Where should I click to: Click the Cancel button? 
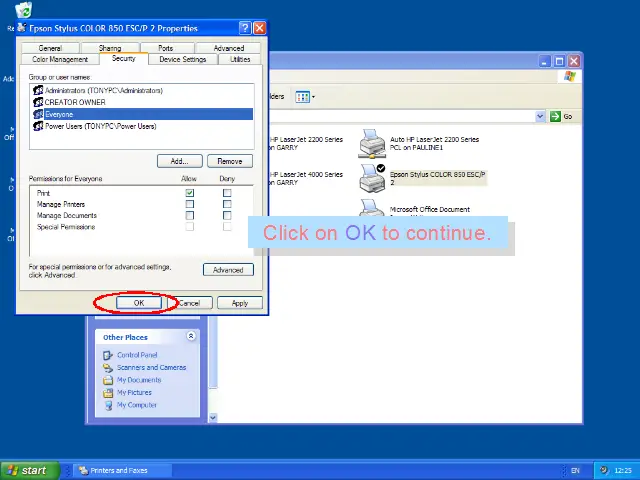point(189,303)
